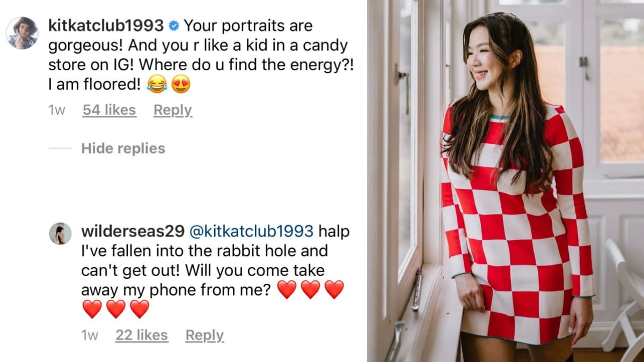The height and width of the screenshot is (362, 644).
Task: Click the @kitkatclub1993 mention in the reply
Action: (x=251, y=231)
